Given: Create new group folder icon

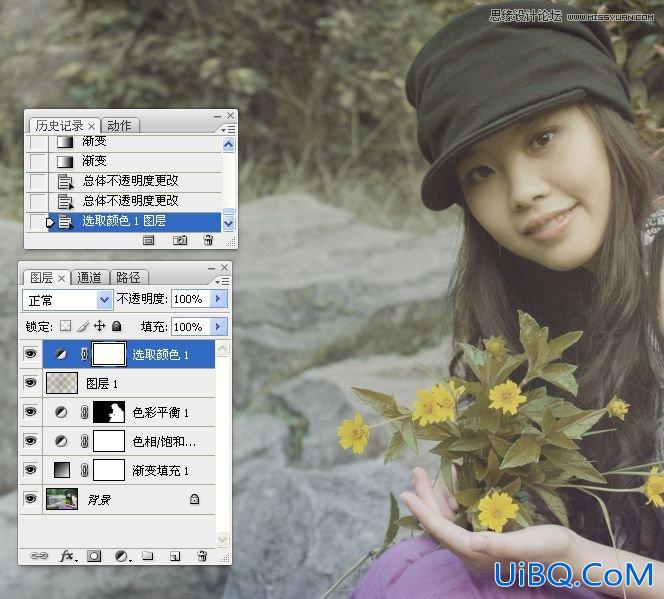Looking at the screenshot, I should coord(147,555).
